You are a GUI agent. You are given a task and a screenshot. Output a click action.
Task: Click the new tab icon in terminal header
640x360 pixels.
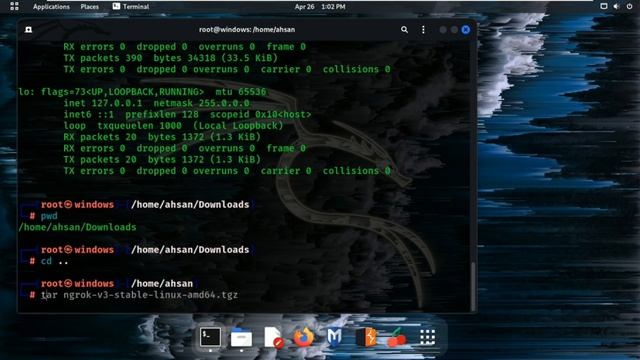[28, 29]
